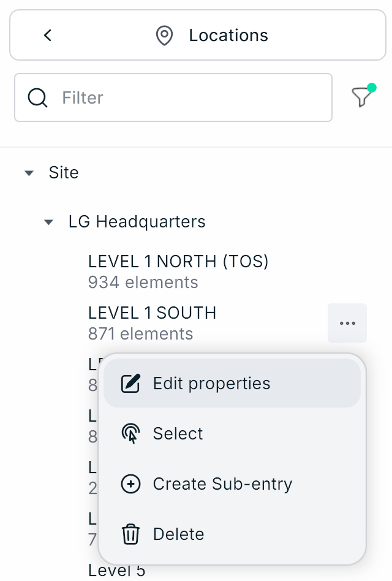Click the magnifier search icon
Screen dimensions: 392x581
pos(38,97)
